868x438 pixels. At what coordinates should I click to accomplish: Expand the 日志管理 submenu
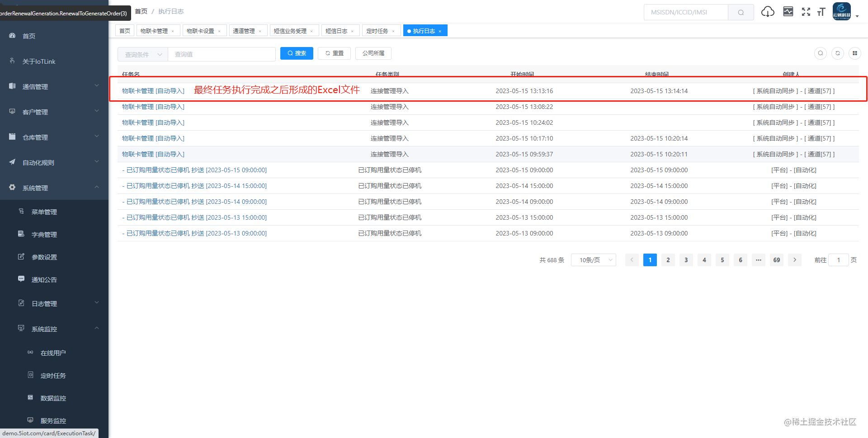pyautogui.click(x=54, y=303)
